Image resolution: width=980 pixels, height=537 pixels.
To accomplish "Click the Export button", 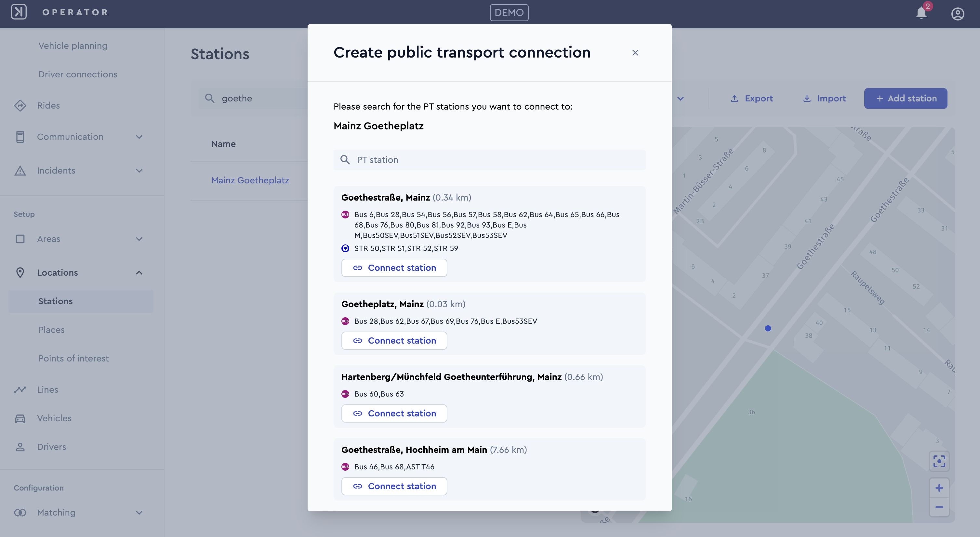I will point(751,98).
